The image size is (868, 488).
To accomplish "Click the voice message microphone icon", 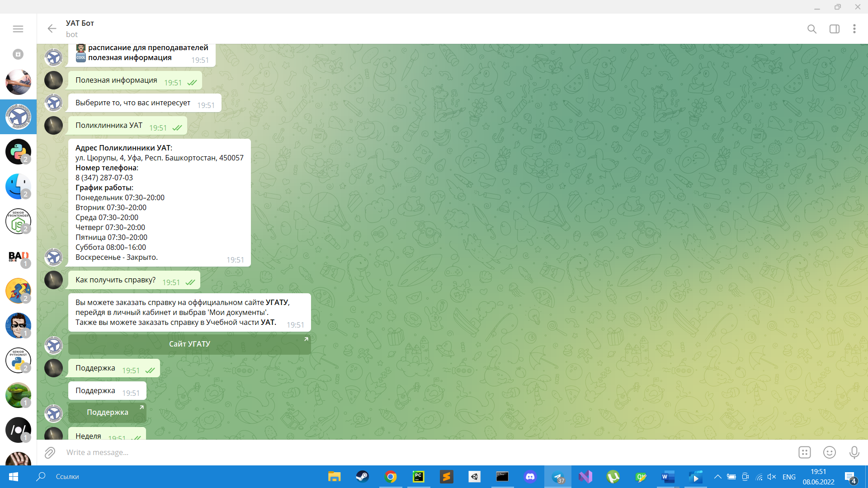I will coord(854,452).
